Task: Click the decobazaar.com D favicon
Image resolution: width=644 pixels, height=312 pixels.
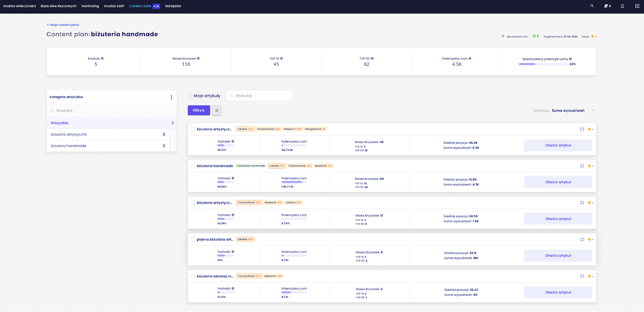Action: click(x=503, y=36)
